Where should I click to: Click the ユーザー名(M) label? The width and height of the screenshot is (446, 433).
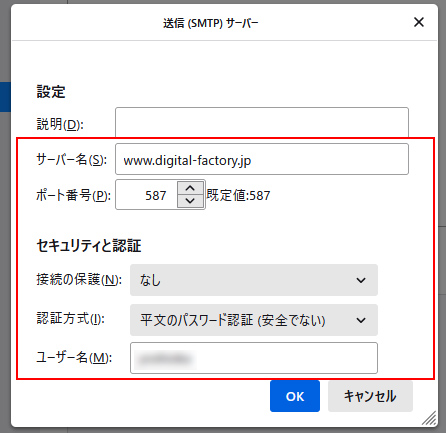74,357
